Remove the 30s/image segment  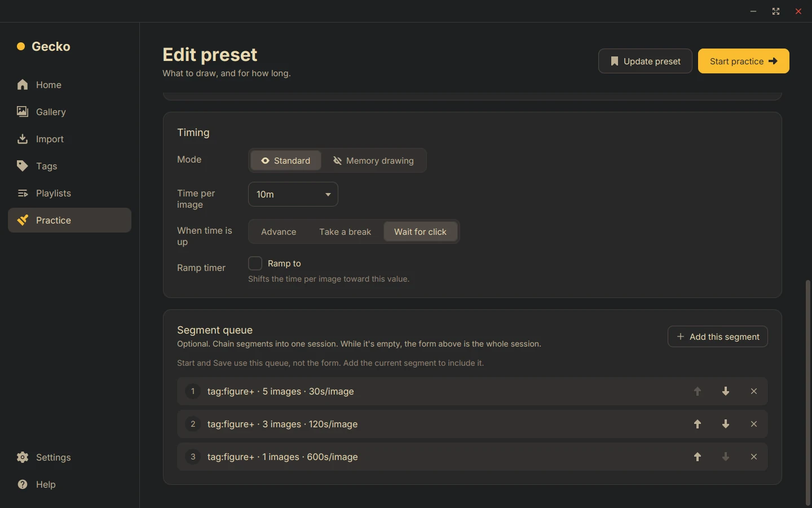tap(754, 391)
